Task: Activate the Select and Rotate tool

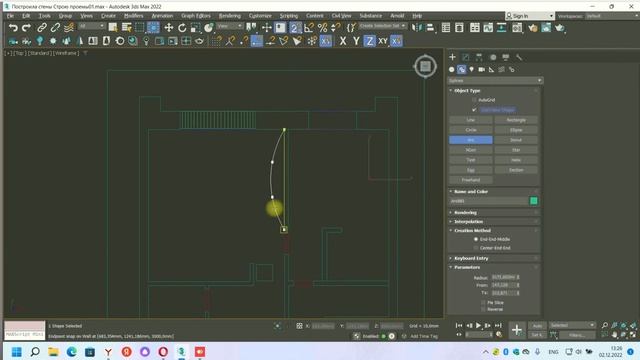Action: pos(182,28)
